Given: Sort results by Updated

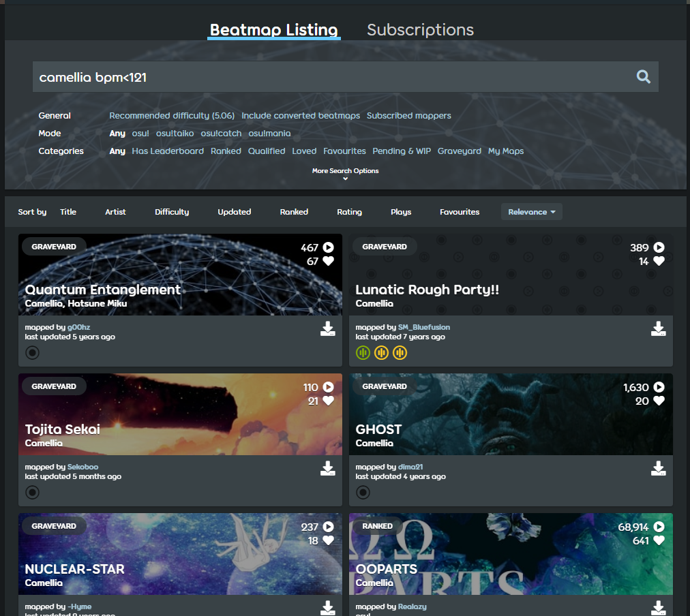Looking at the screenshot, I should pos(234,212).
